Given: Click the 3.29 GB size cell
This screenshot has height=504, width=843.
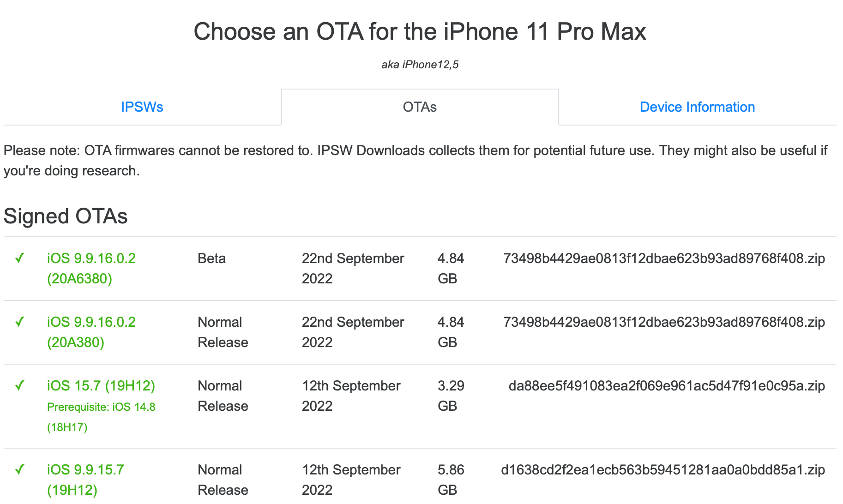Looking at the screenshot, I should (x=451, y=396).
